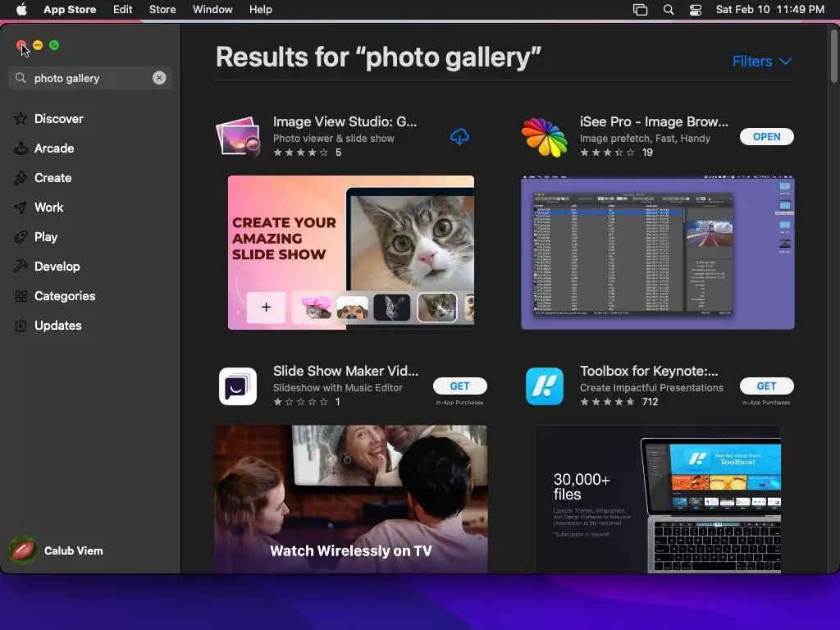Download Image View Studio via cloud icon
840x630 pixels.
pos(459,137)
